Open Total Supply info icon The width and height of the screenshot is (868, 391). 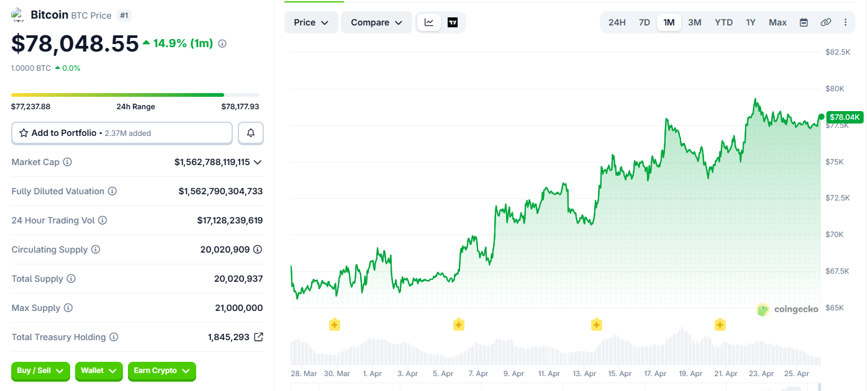pyautogui.click(x=71, y=279)
